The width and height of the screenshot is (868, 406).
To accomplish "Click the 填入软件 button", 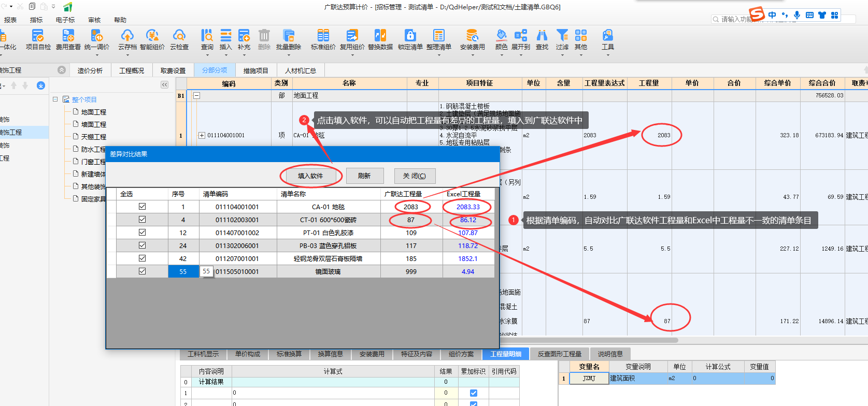I will 310,176.
